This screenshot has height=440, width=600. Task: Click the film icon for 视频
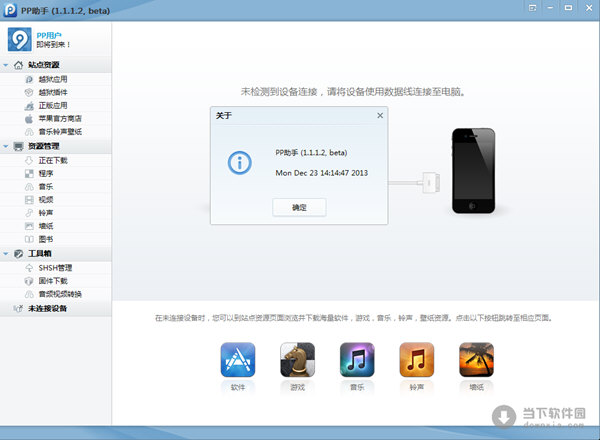click(x=29, y=200)
